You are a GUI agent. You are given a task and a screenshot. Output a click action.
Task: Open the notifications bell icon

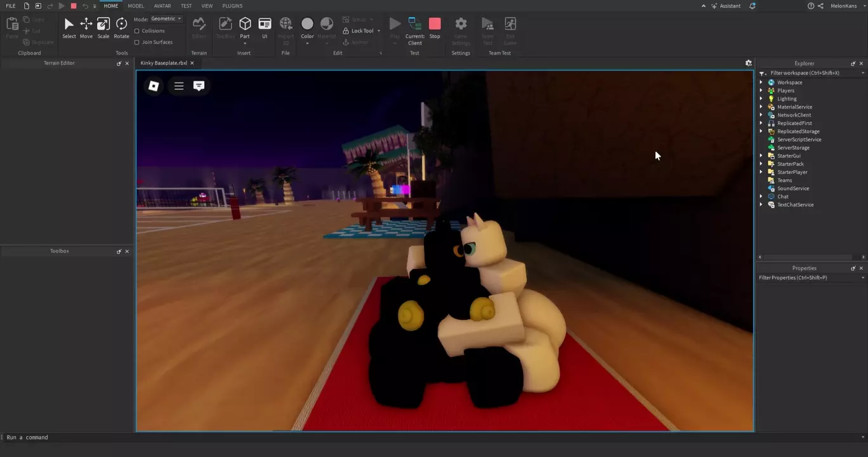(753, 6)
